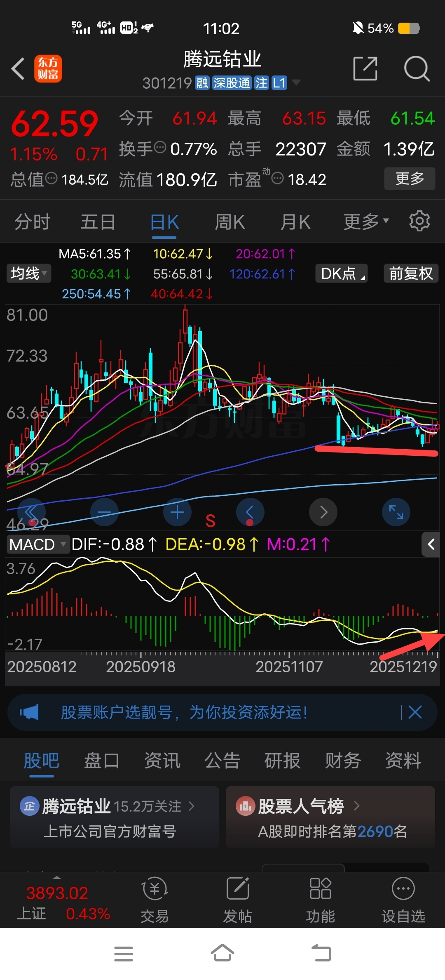Viewport: 445px width, 980px height.
Task: Tap the megaphone announcement icon
Action: [29, 712]
